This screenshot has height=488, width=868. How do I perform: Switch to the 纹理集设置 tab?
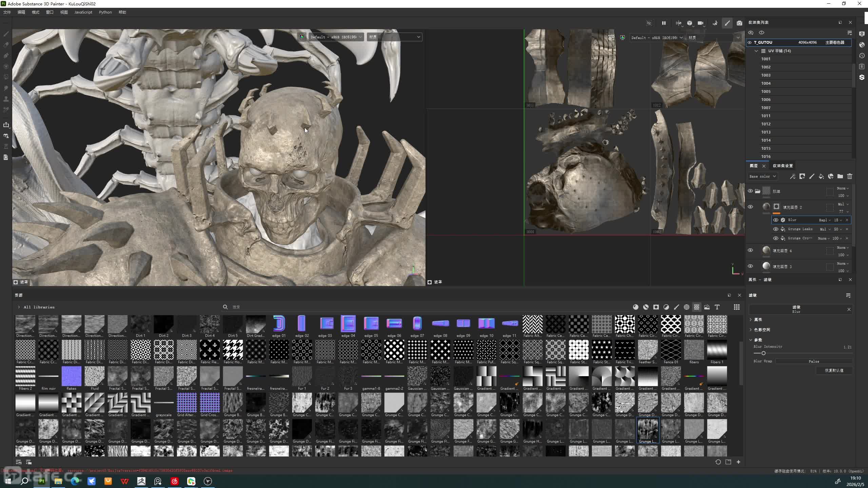coord(783,166)
